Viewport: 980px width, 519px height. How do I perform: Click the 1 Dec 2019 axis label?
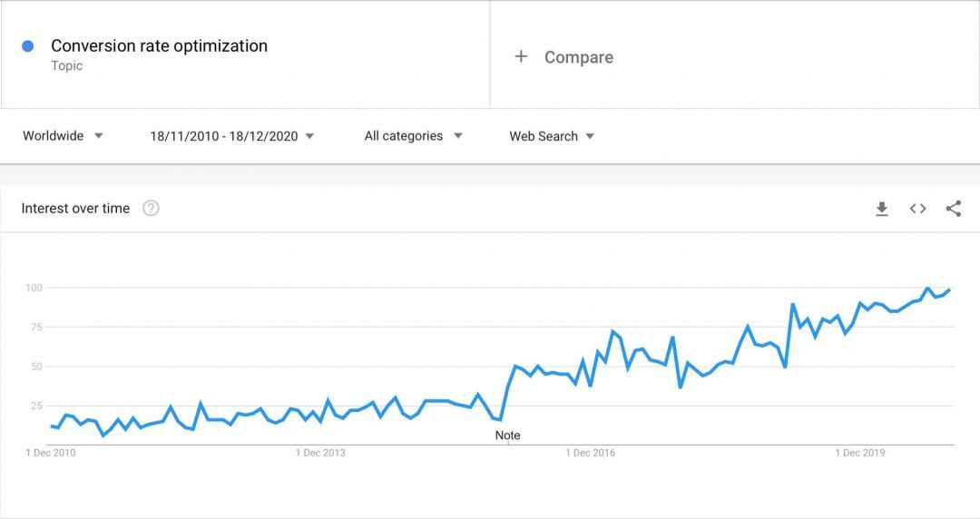(x=860, y=453)
